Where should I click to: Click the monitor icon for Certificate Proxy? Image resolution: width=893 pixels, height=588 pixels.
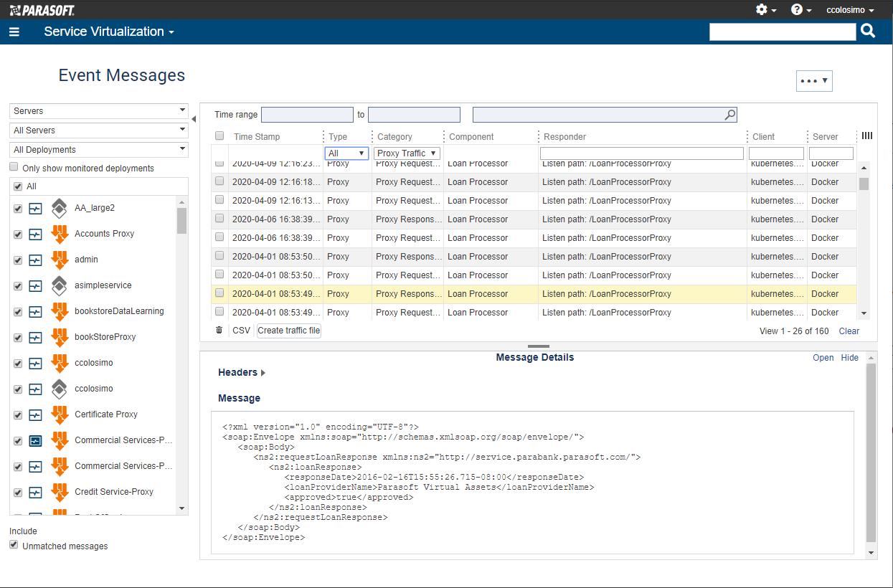[x=35, y=415]
